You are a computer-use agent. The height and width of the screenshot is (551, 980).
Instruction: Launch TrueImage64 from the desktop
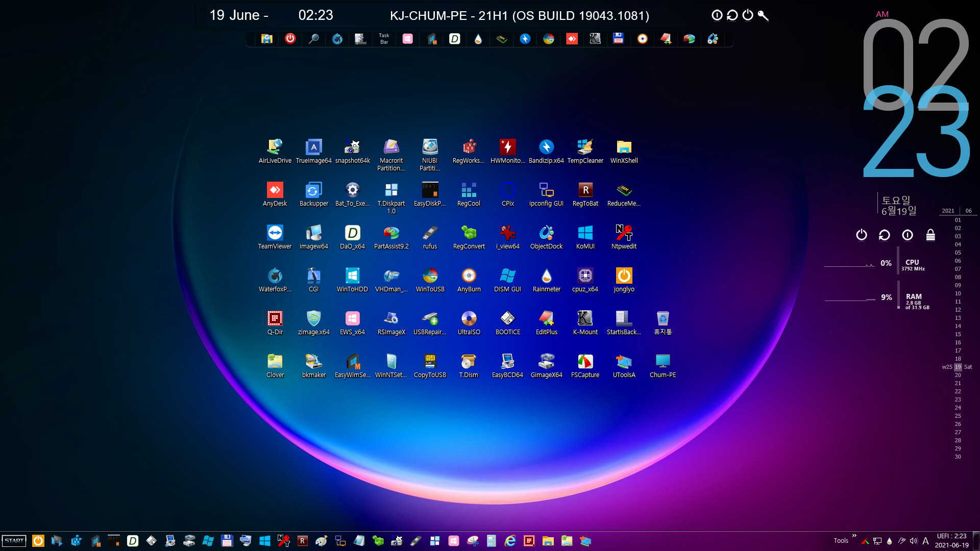click(313, 152)
